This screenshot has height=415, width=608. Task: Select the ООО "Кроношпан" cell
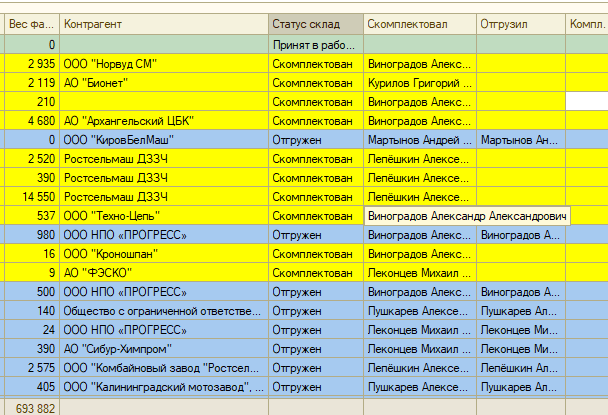164,254
